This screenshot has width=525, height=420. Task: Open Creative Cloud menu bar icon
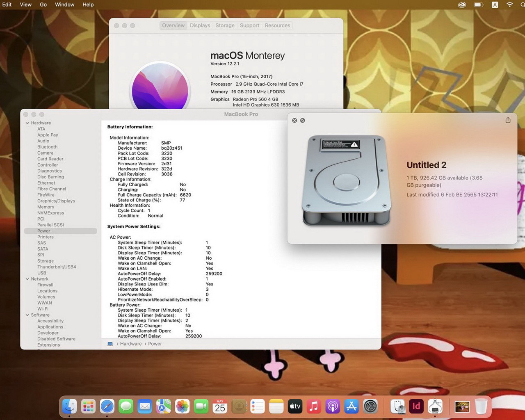click(462, 5)
